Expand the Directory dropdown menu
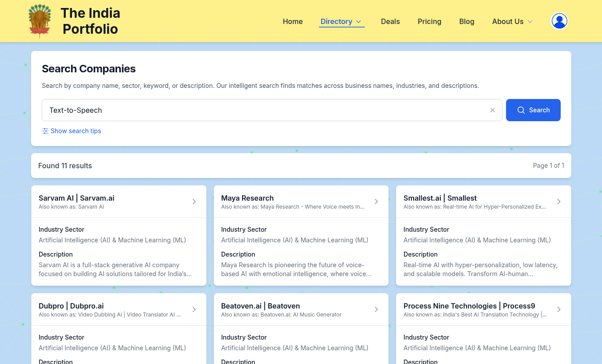 point(342,21)
